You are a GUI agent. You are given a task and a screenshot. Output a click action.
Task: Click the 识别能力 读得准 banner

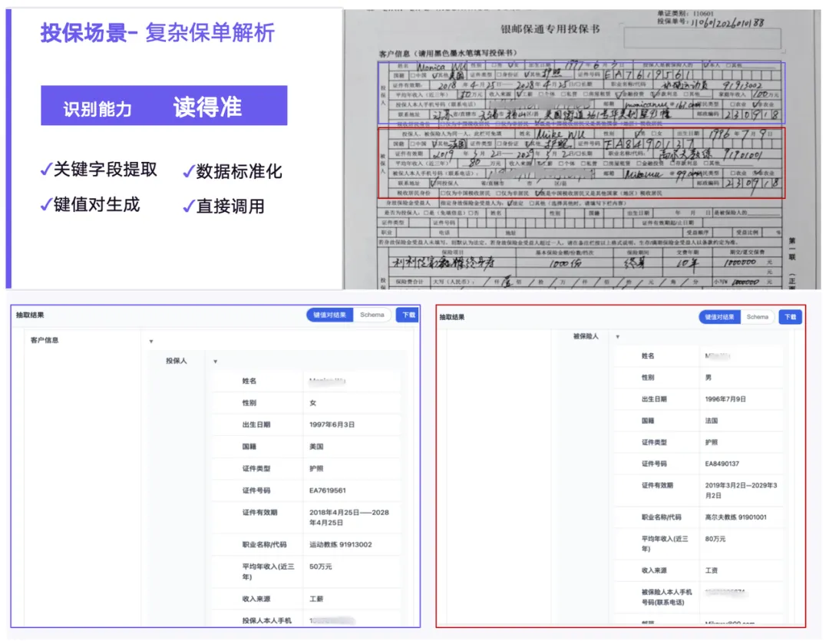tap(164, 106)
